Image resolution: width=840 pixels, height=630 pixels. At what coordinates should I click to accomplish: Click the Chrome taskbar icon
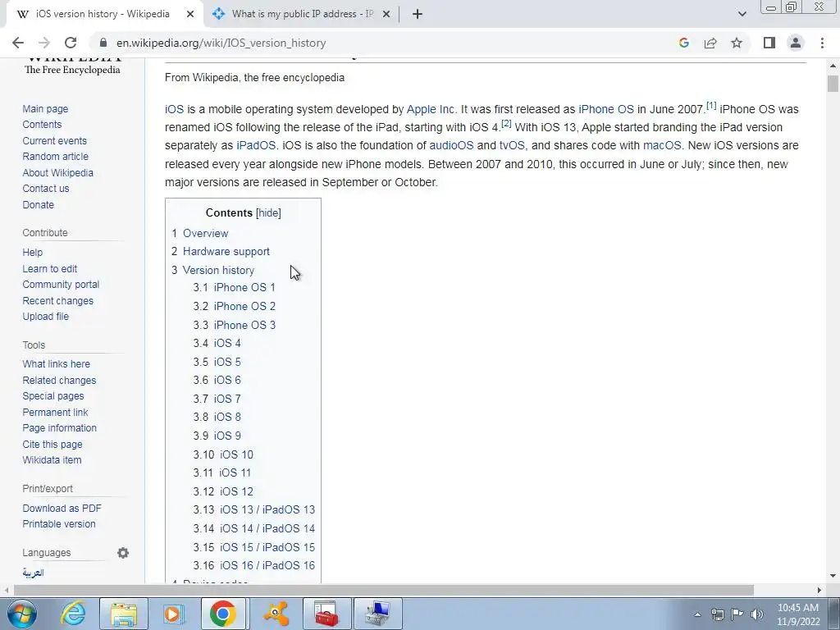[x=223, y=614]
